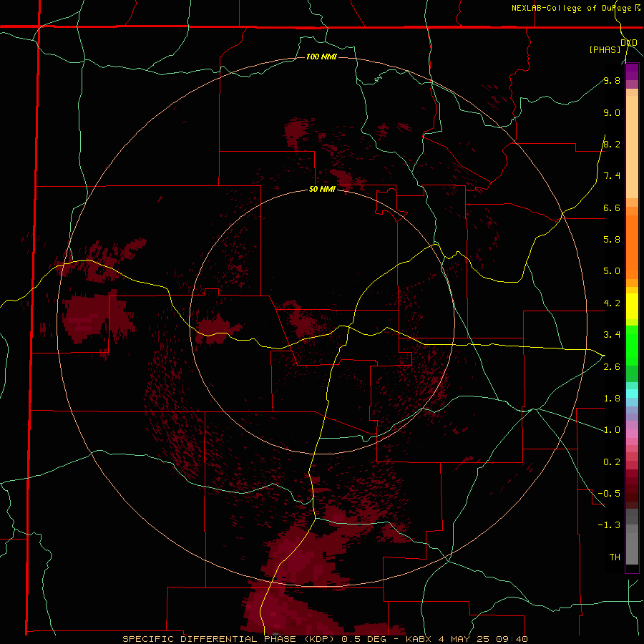Click the 1.8 legend value
644x644 pixels.
point(612,399)
